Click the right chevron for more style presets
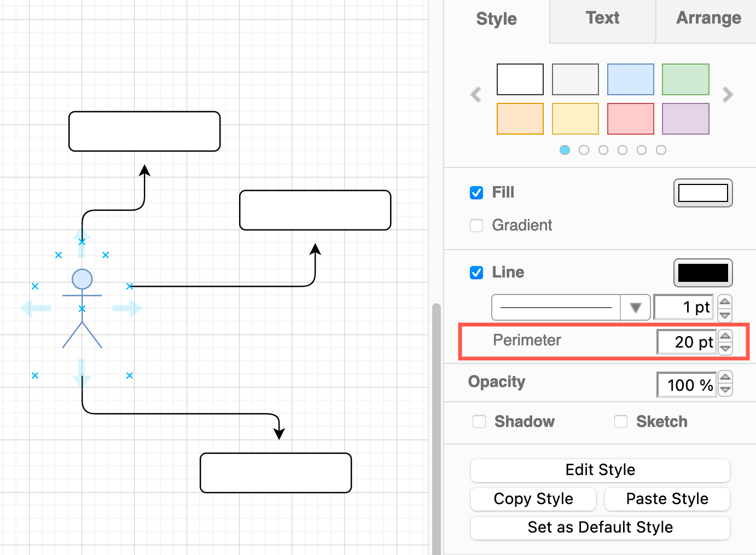The width and height of the screenshot is (756, 555). coord(728,94)
